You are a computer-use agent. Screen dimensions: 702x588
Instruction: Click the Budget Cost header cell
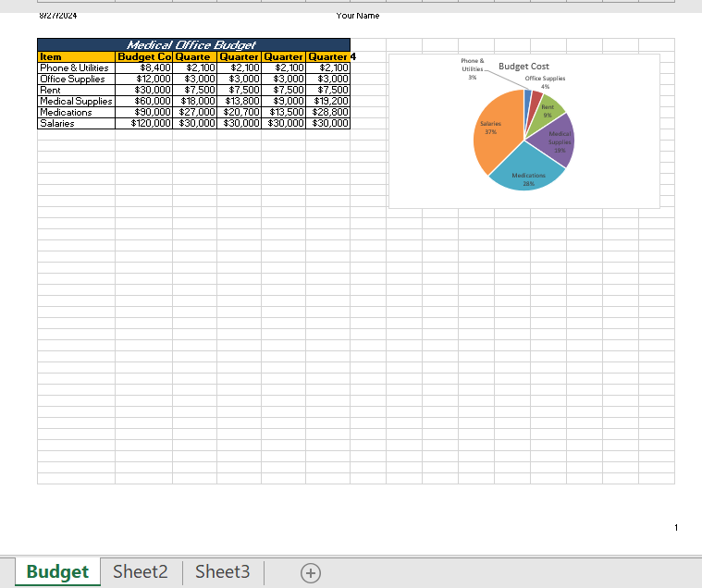(143, 56)
